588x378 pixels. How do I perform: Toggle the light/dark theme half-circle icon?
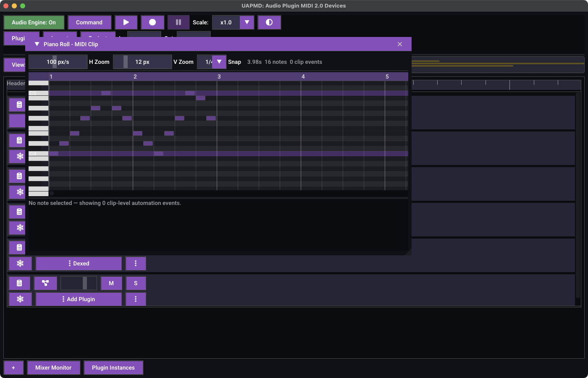click(269, 22)
